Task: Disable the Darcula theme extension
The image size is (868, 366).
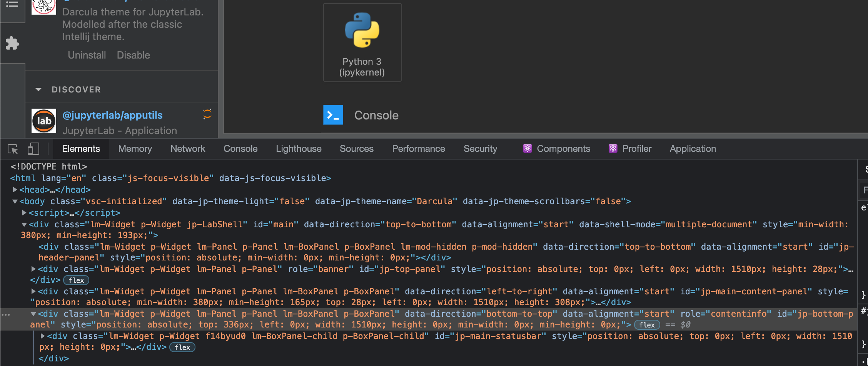Action: click(134, 55)
